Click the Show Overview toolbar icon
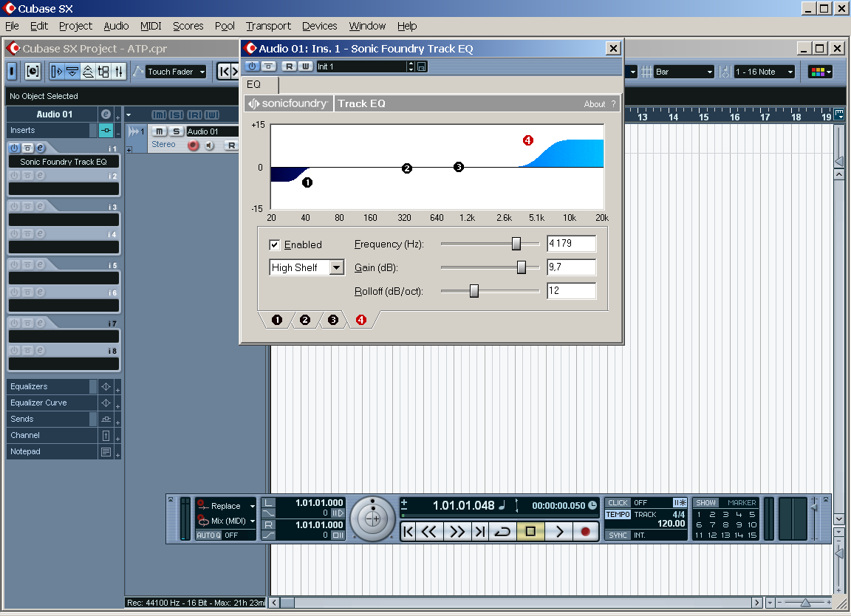This screenshot has width=851, height=616. pos(87,71)
